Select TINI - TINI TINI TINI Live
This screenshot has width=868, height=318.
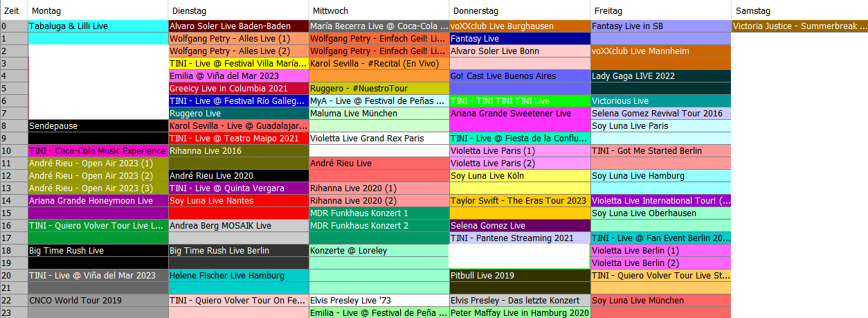(519, 101)
